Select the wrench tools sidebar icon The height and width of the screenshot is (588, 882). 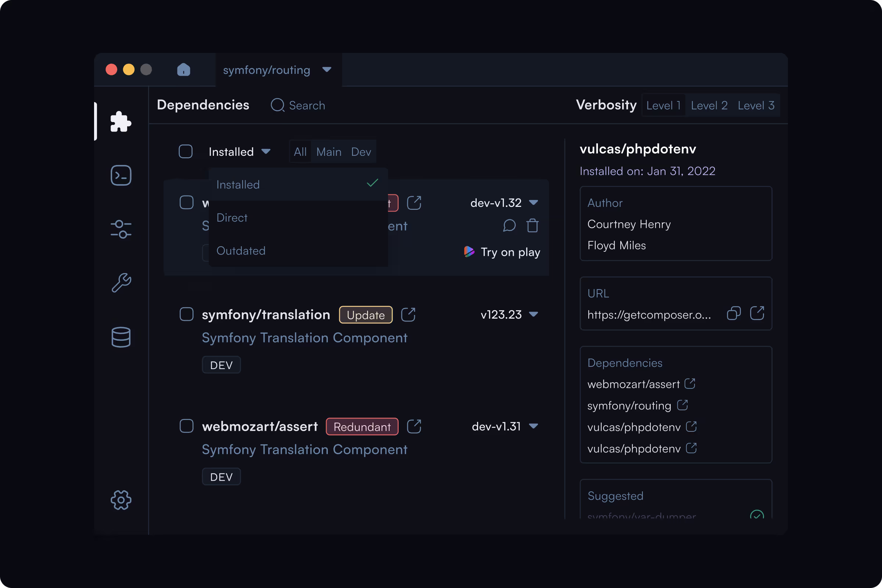coord(121,283)
